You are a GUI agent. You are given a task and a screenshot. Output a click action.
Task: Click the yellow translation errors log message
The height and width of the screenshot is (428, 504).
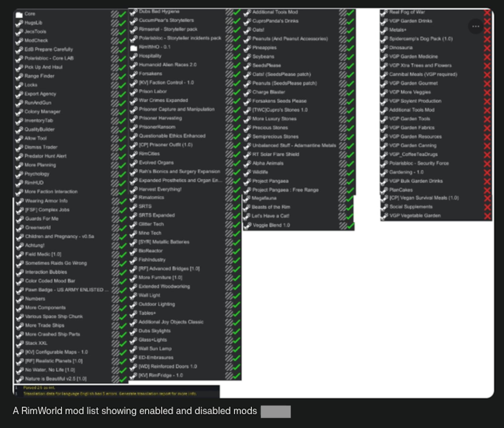coord(110,394)
